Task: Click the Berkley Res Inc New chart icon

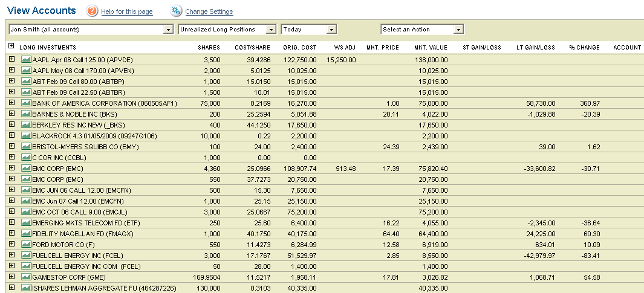Action: [26, 125]
